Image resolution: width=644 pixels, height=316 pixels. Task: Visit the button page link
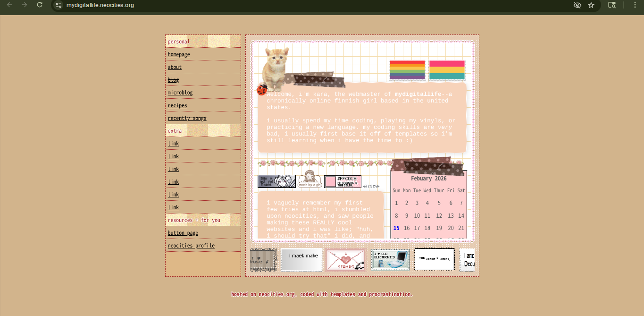(183, 233)
